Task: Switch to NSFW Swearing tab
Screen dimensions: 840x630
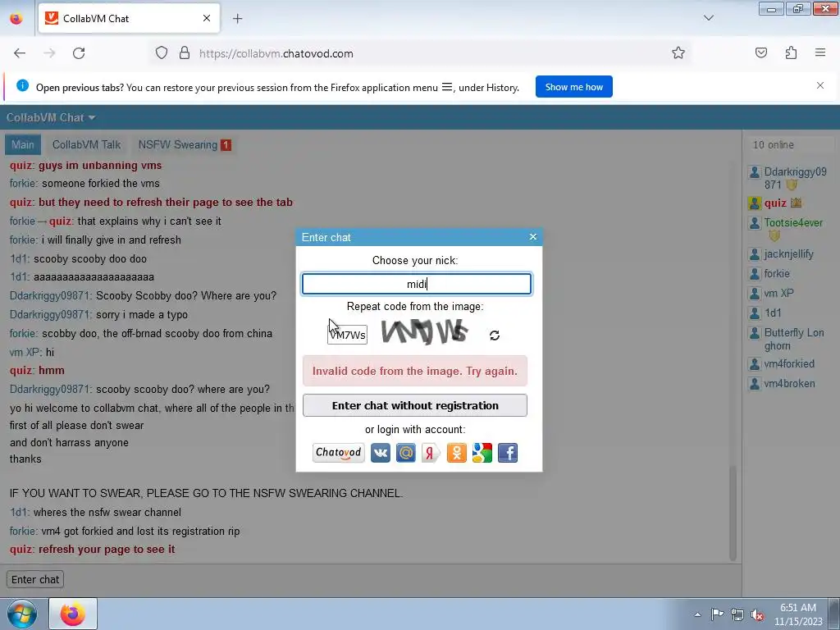Action: point(185,144)
